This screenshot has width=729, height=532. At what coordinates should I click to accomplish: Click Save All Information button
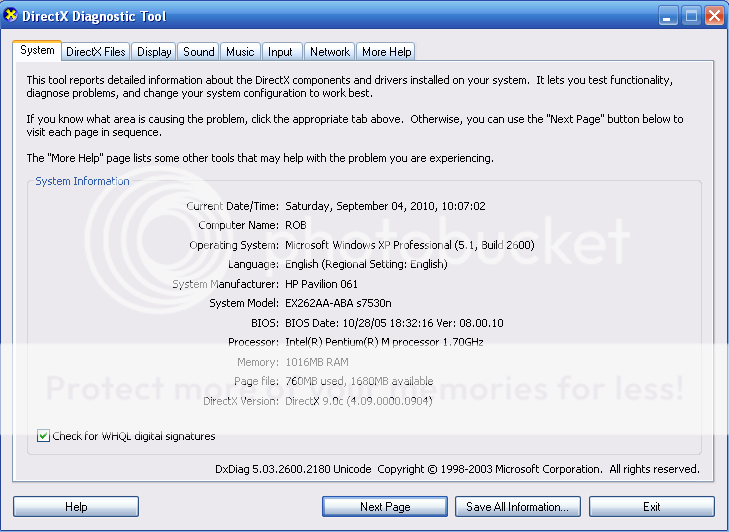coord(517,506)
